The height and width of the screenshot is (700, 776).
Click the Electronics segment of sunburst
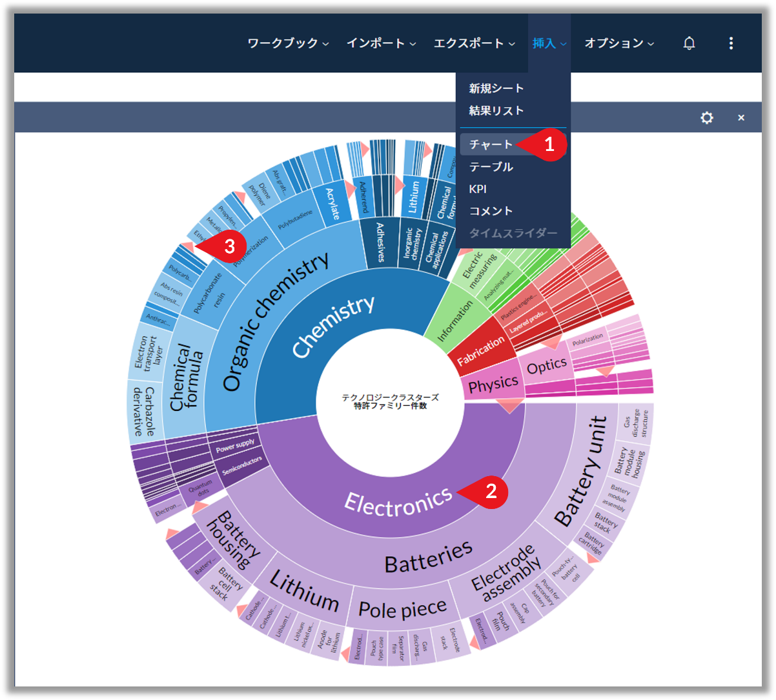pyautogui.click(x=397, y=502)
